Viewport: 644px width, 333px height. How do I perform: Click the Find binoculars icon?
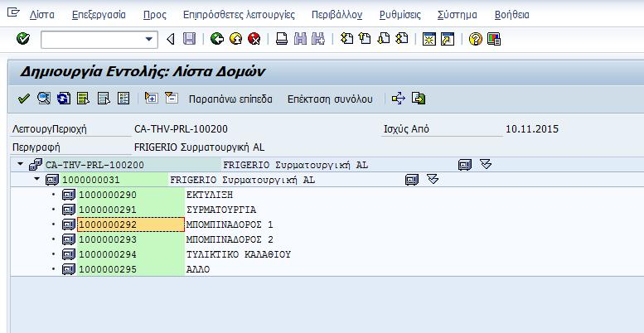300,39
